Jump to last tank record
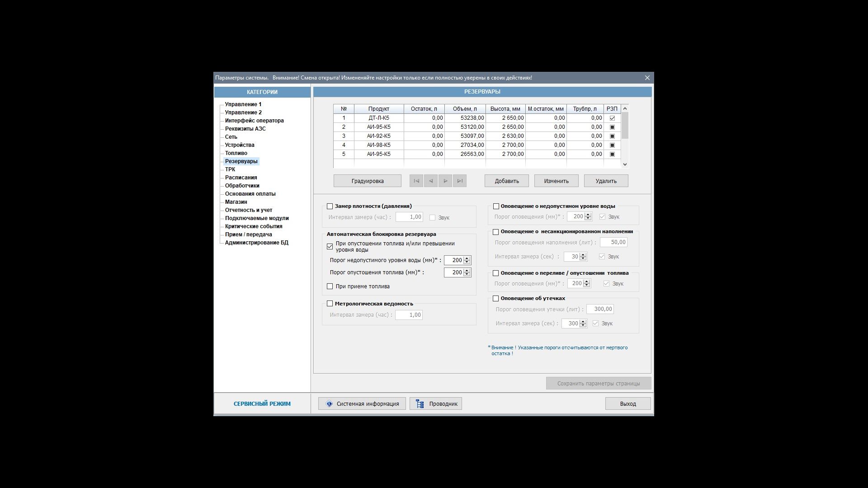 pos(460,181)
